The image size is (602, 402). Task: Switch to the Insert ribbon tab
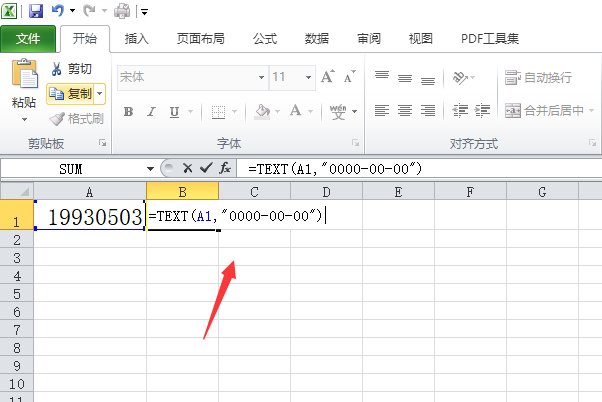click(x=137, y=39)
